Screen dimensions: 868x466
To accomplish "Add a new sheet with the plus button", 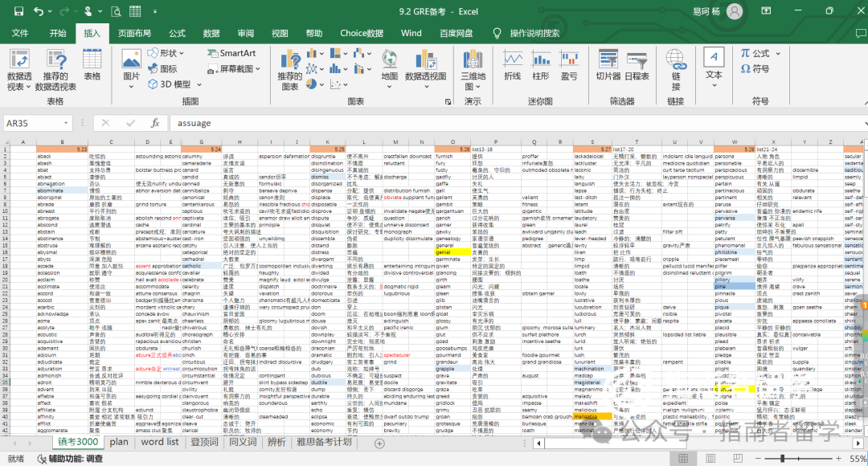I will click(x=379, y=444).
